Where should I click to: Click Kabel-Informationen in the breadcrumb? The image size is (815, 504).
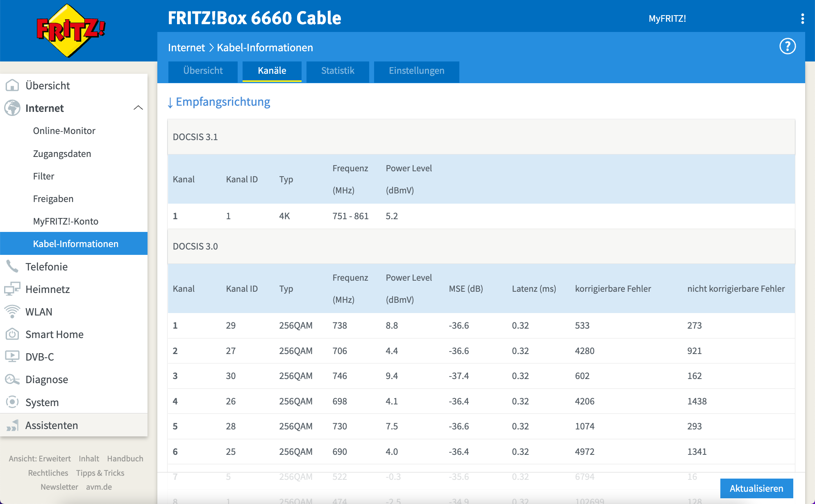265,48
